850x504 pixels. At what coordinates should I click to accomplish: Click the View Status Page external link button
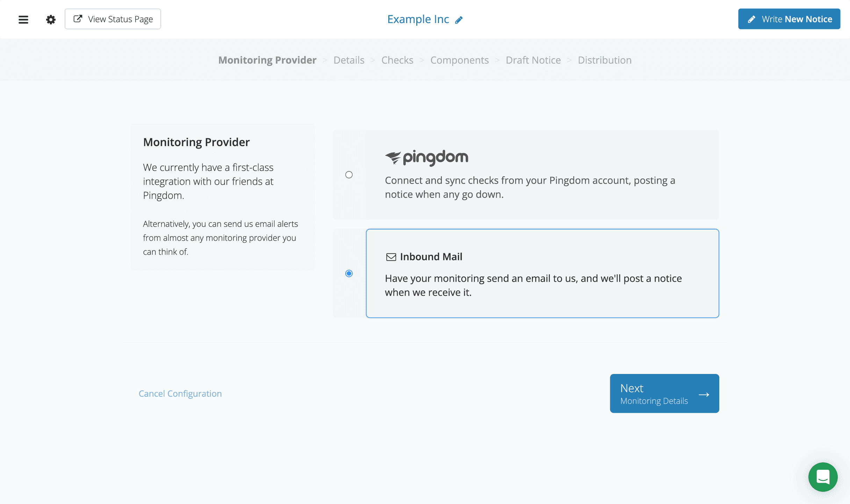coord(113,19)
